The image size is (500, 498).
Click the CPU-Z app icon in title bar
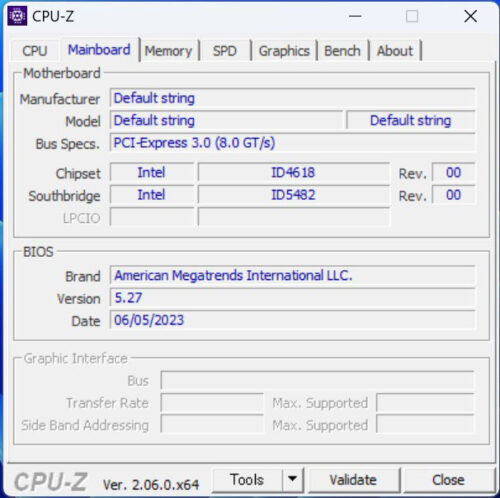[x=17, y=16]
